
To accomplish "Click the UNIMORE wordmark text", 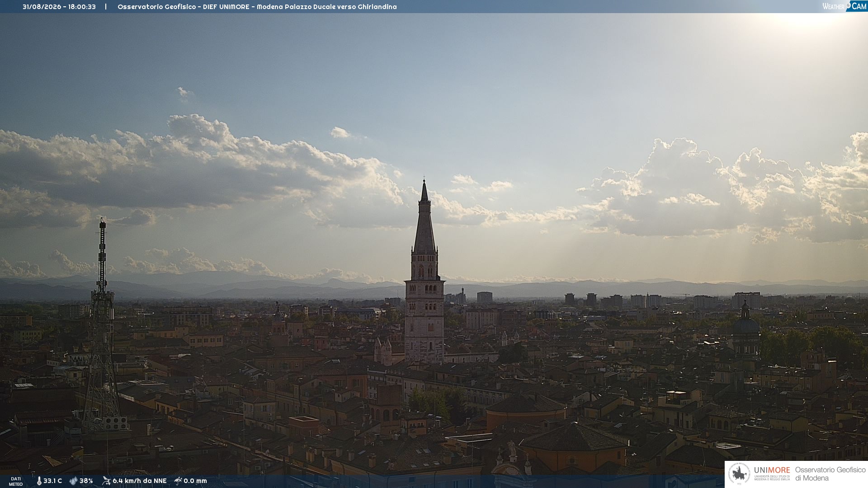I will point(772,470).
